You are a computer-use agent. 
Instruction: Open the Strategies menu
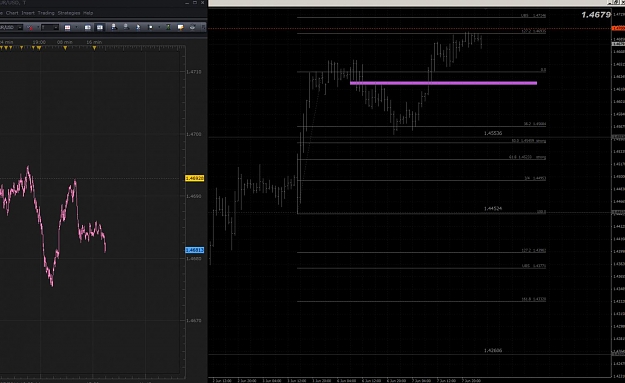[69, 13]
